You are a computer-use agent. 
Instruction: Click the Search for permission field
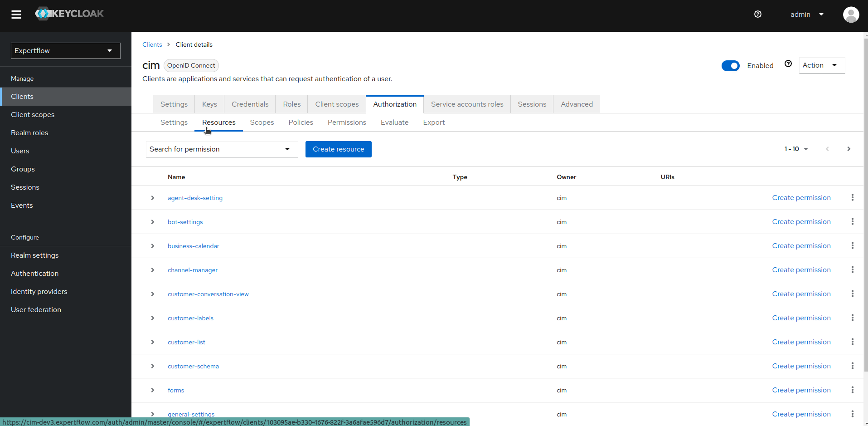[x=213, y=149]
